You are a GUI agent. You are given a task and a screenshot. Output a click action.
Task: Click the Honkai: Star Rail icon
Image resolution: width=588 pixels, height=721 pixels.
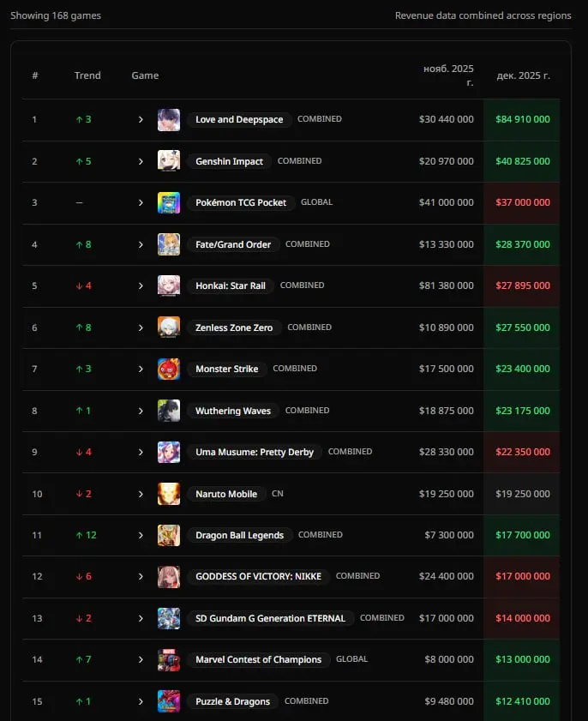169,285
